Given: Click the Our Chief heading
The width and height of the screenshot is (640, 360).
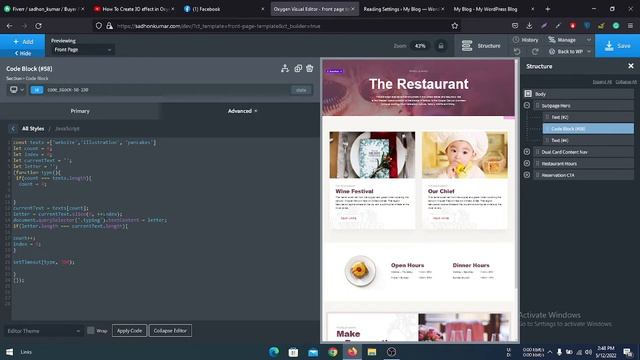Looking at the screenshot, I should pos(441,191).
